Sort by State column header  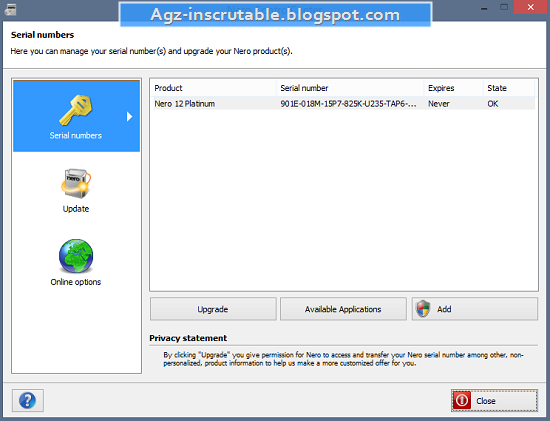[x=509, y=88]
